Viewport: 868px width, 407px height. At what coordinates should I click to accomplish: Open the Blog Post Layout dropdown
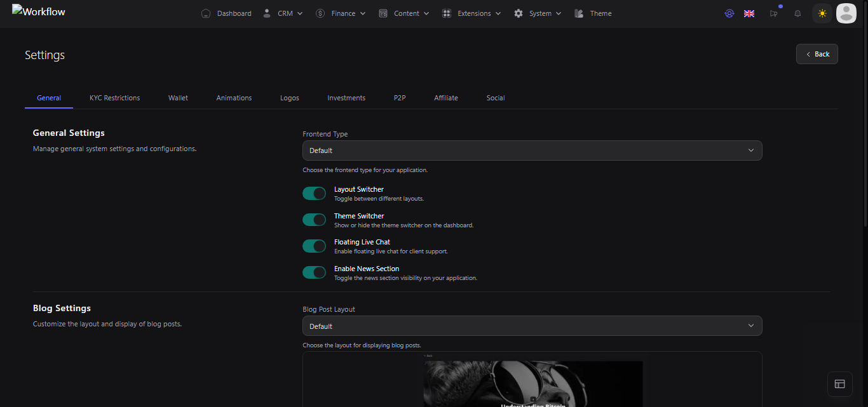(532, 326)
